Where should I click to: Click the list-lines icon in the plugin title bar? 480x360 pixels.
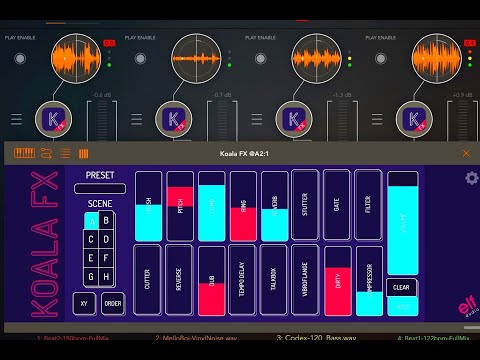click(65, 153)
